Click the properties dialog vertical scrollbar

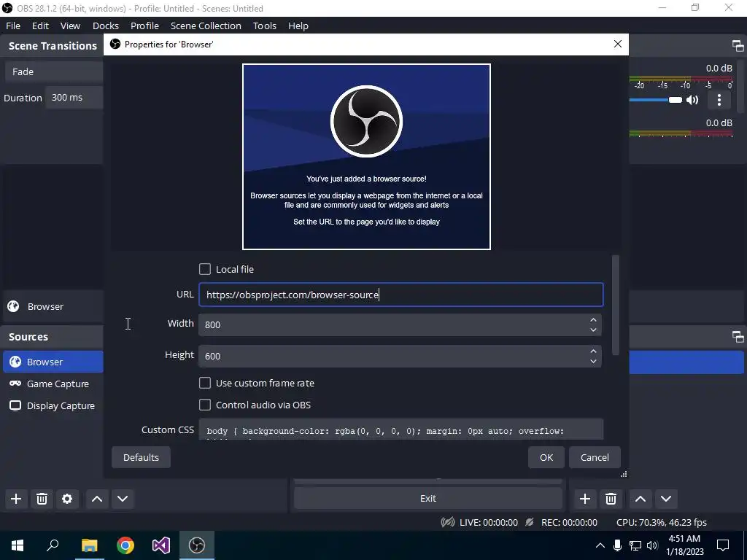[x=616, y=305]
